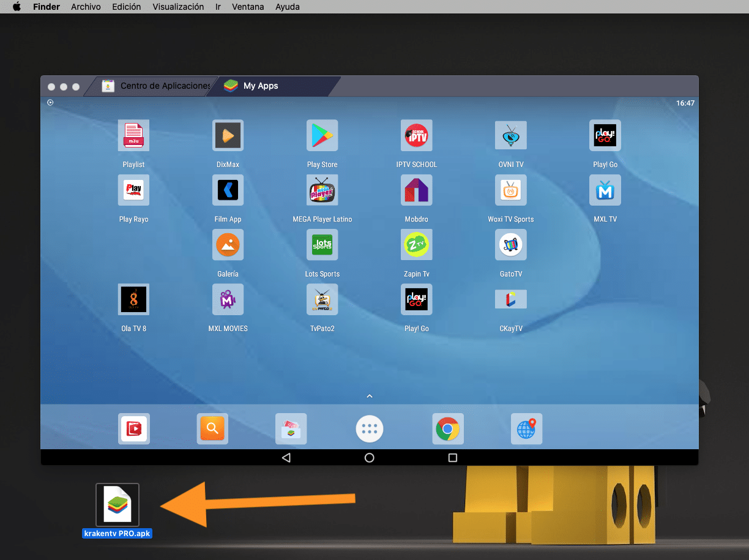Open the Ola TV 8 app

(133, 300)
